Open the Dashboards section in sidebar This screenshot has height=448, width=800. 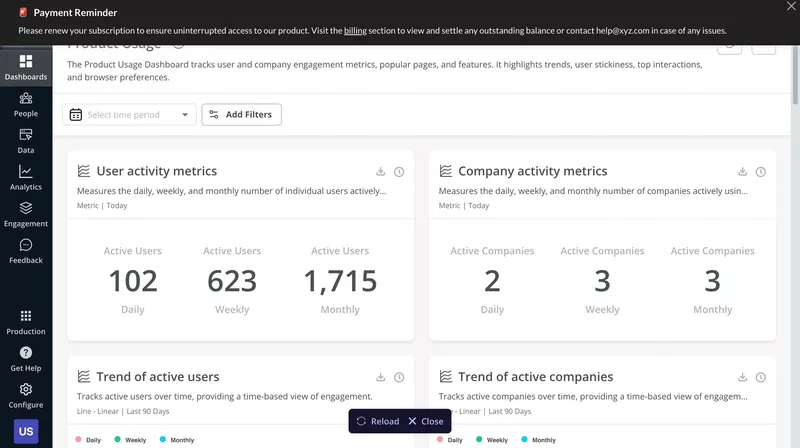[26, 67]
